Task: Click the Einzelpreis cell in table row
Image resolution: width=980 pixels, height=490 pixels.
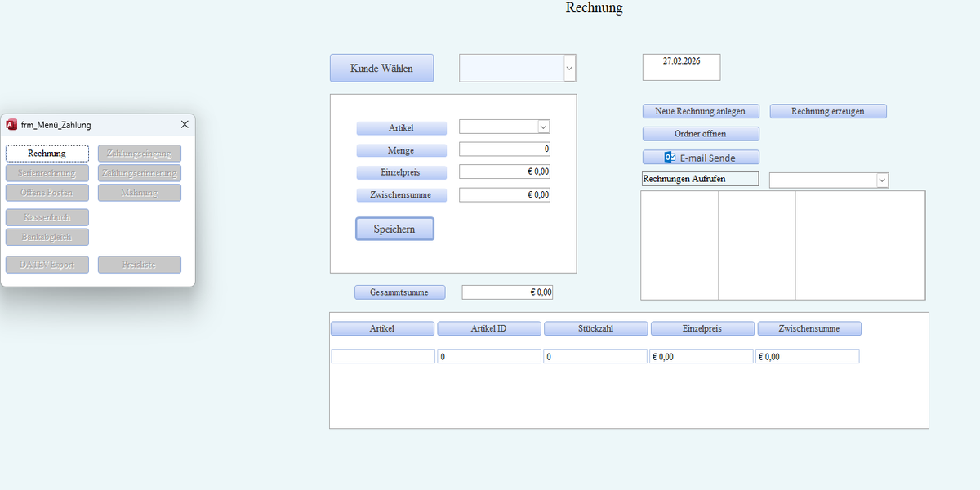Action: tap(702, 356)
